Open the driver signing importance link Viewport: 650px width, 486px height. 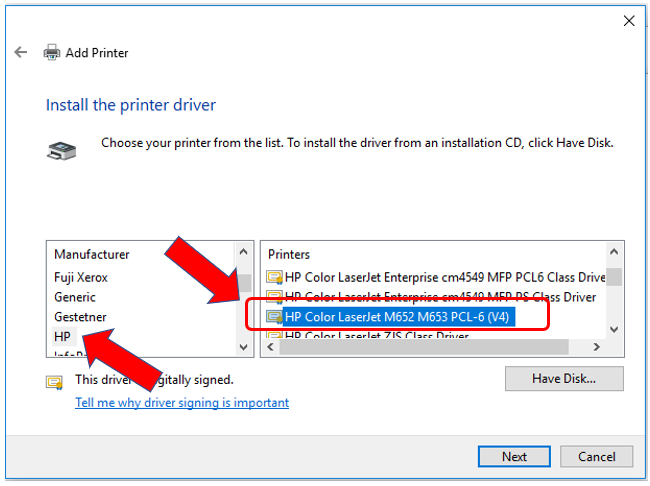click(182, 403)
